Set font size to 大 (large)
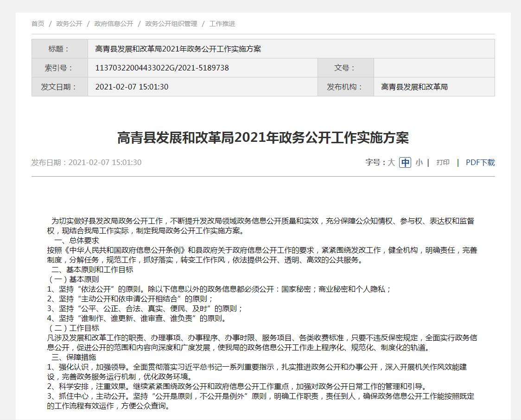Viewport: 521px width, 420px height. tap(391, 162)
